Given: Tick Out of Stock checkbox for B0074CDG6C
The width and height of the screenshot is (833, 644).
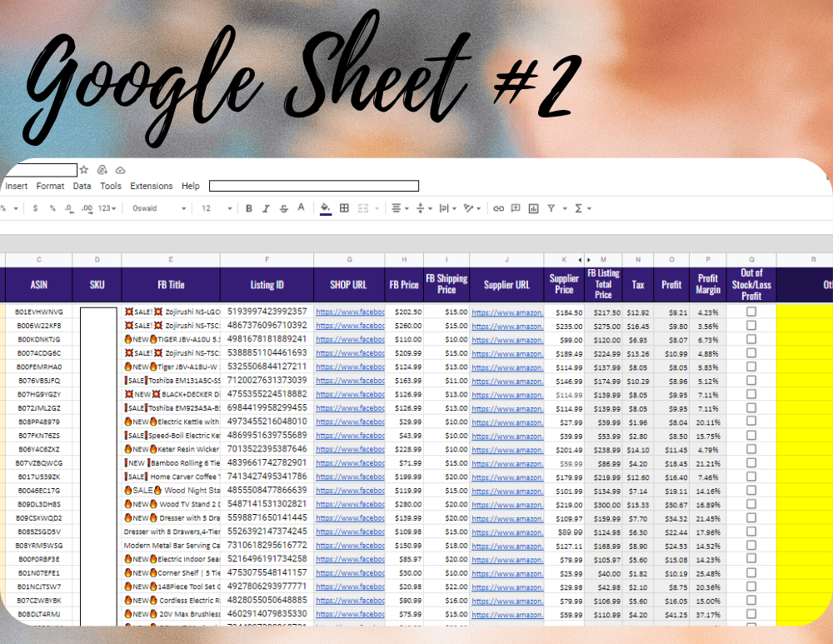Looking at the screenshot, I should pyautogui.click(x=751, y=352).
